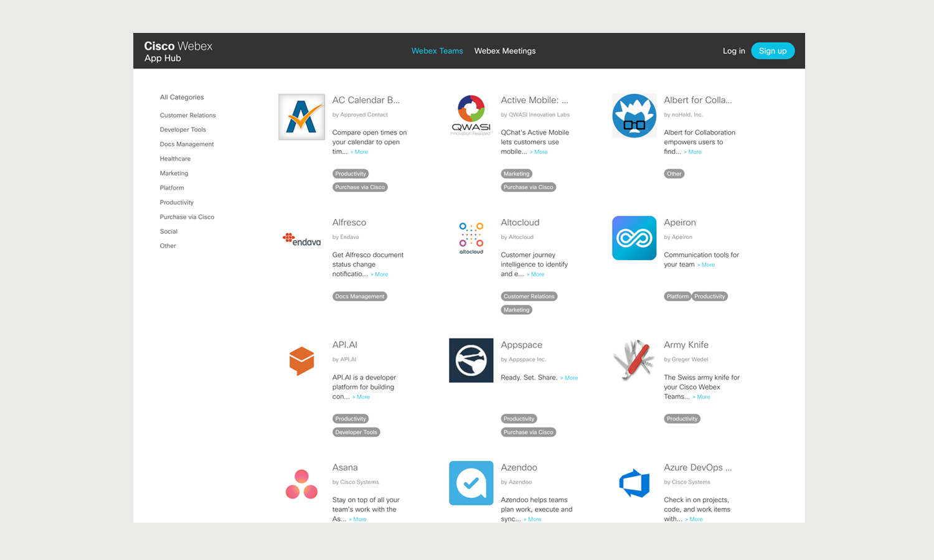Open the Azure DevOps logo

(634, 483)
